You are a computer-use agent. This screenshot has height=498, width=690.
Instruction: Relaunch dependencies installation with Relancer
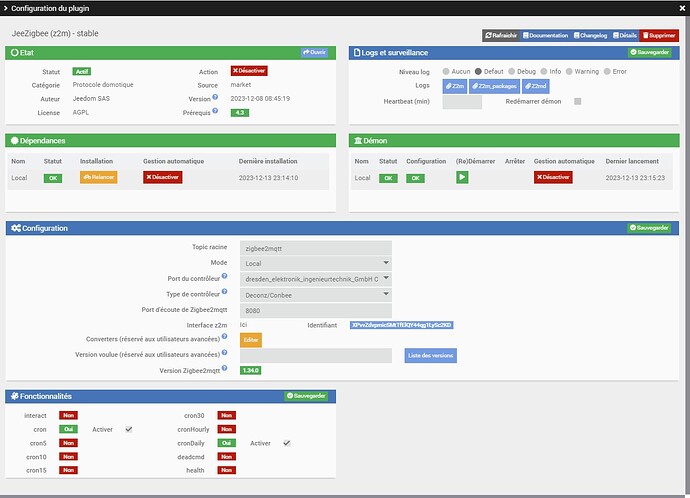point(99,177)
